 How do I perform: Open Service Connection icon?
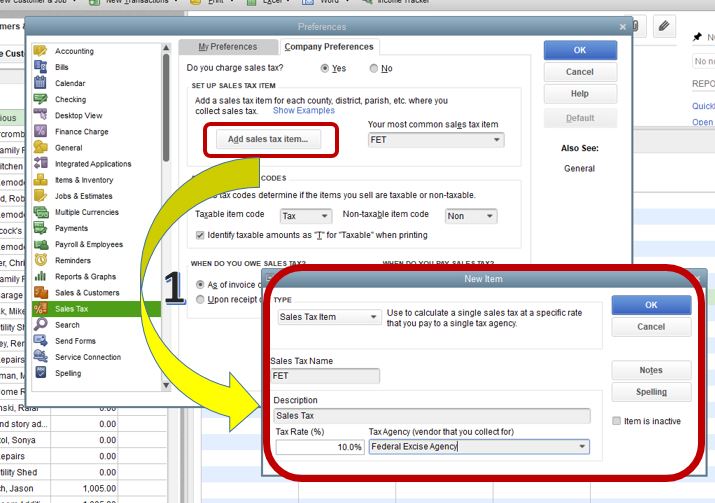(40, 357)
